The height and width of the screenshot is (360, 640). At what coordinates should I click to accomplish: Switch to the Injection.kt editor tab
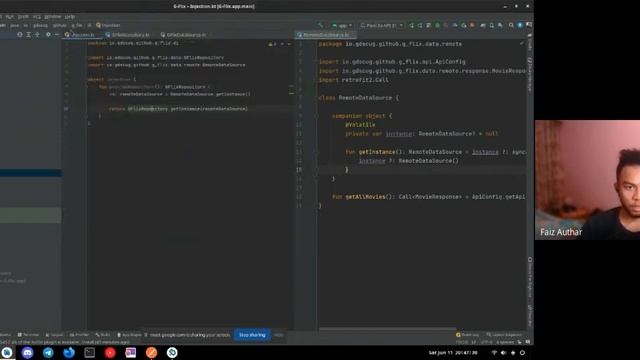point(81,35)
